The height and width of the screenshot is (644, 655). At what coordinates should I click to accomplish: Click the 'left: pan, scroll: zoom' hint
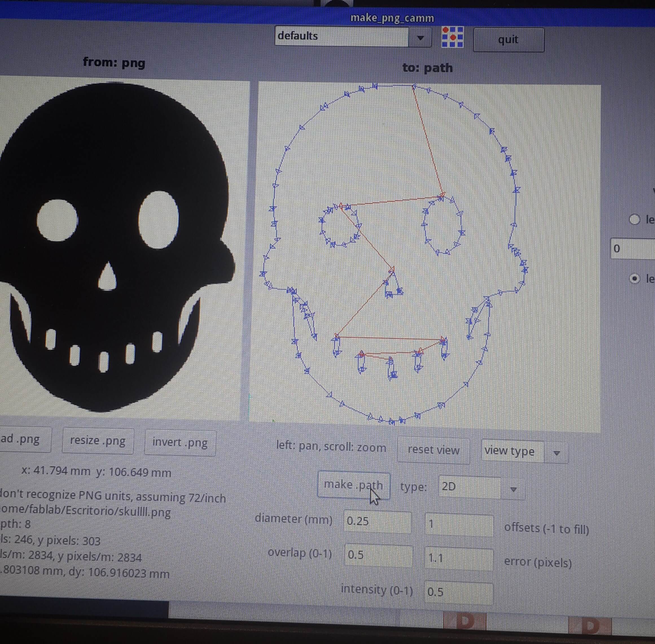coord(331,447)
